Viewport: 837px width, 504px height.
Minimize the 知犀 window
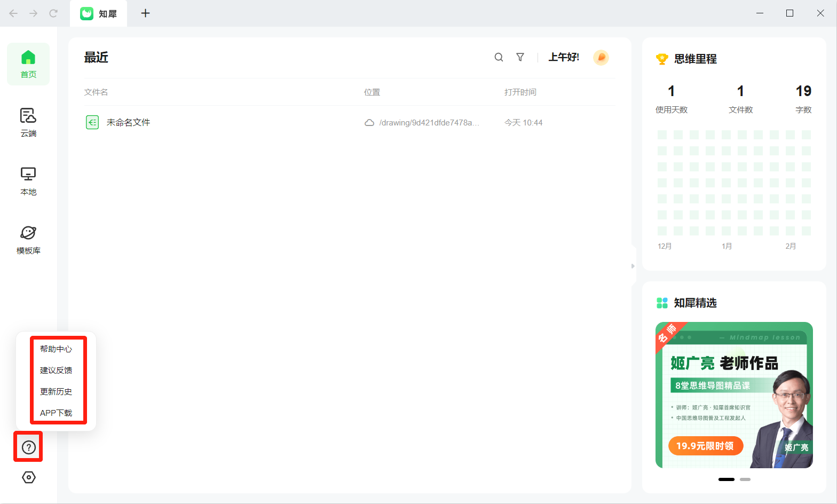coord(760,13)
